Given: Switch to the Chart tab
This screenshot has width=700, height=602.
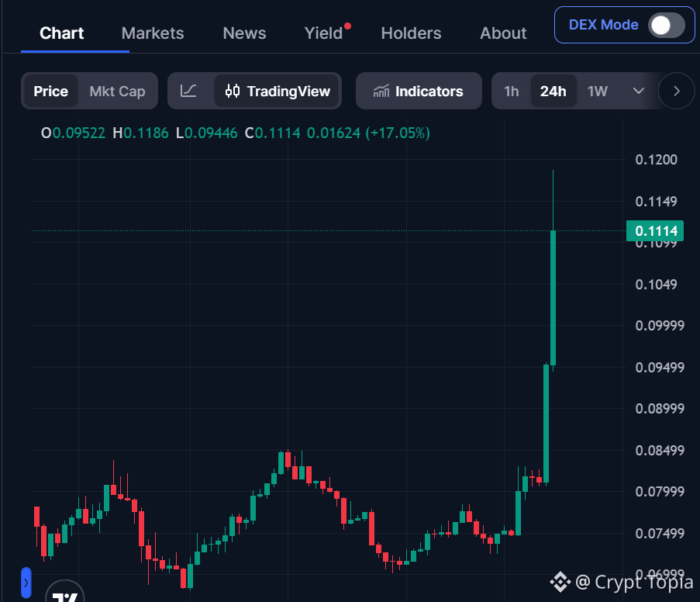Looking at the screenshot, I should pos(61,33).
